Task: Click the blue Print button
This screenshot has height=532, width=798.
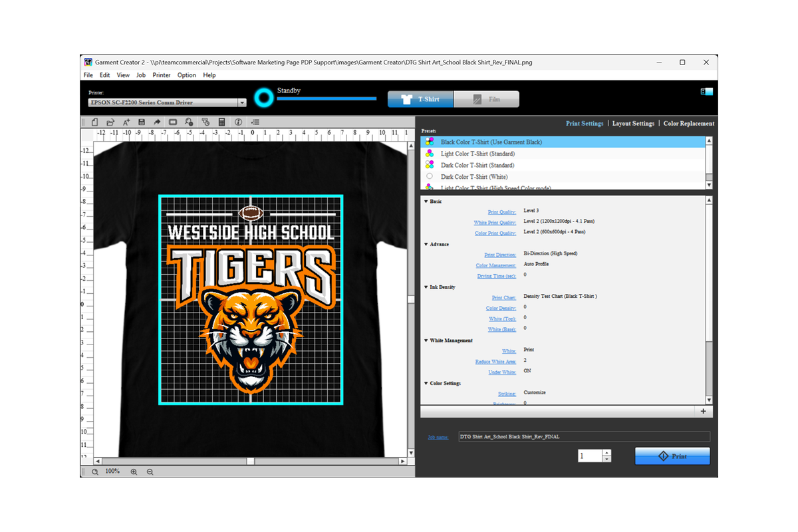Action: tap(672, 456)
